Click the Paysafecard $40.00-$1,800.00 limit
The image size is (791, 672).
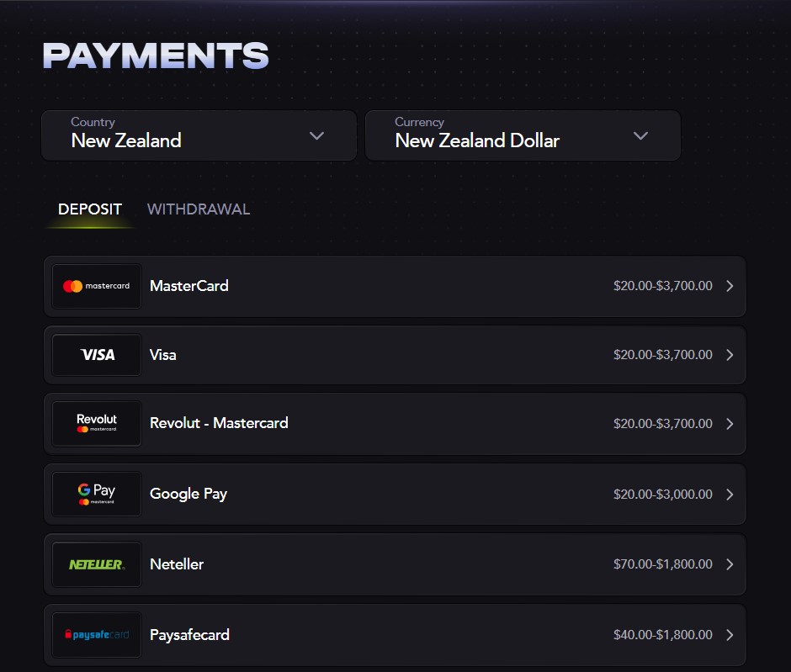(x=663, y=635)
